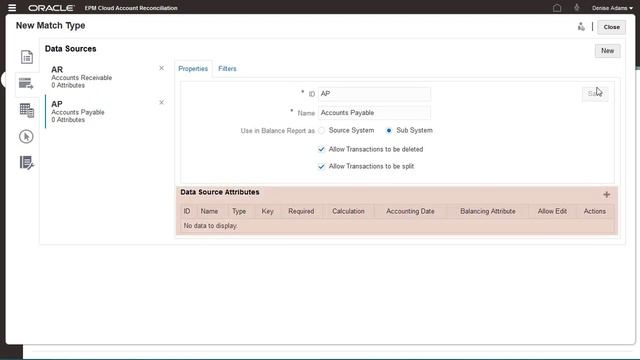The image size is (640, 360).
Task: Click the user actions icon beside Close
Action: (581, 27)
